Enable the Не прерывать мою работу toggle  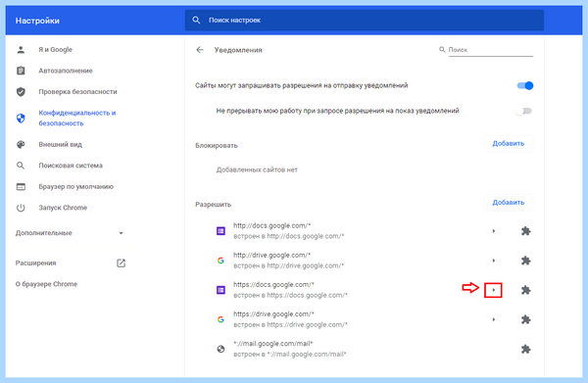coord(524,111)
